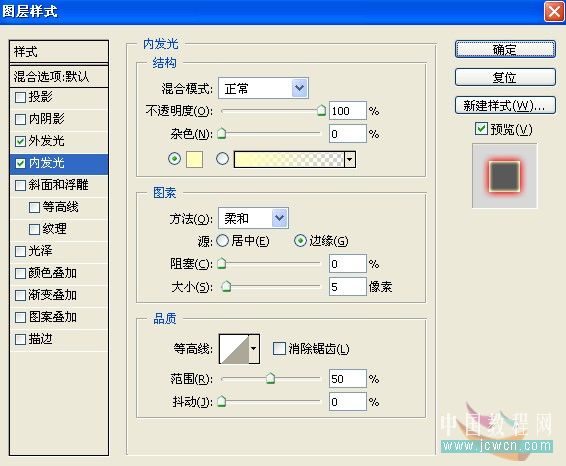Focus the 抖动 value field
This screenshot has height=466, width=566.
coord(348,402)
